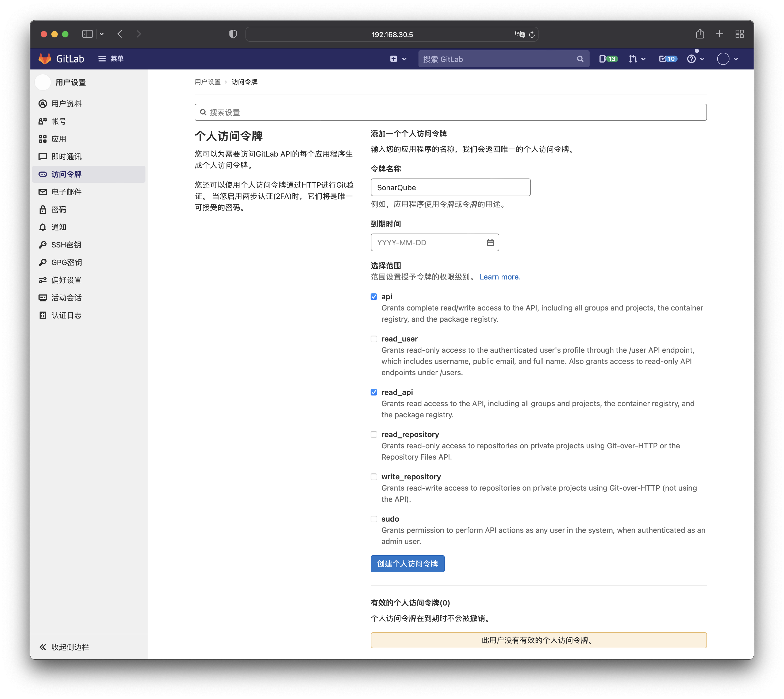Open the to-do list icon showing 10
The width and height of the screenshot is (784, 699).
(668, 59)
